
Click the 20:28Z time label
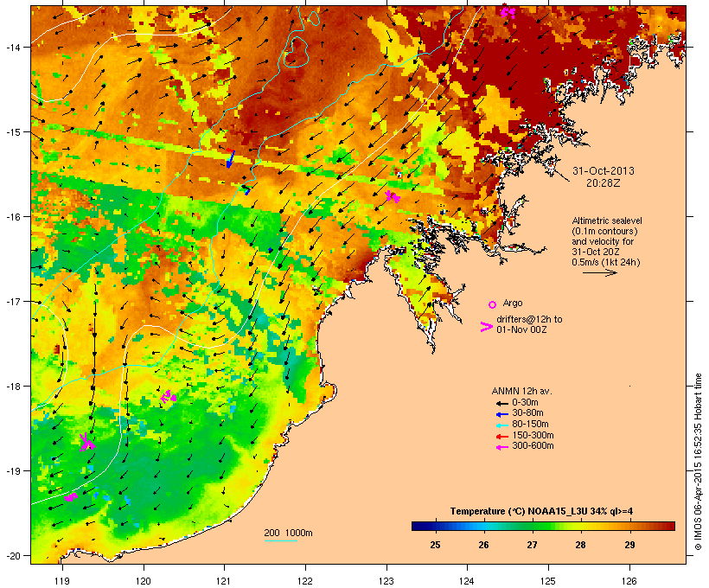point(604,183)
